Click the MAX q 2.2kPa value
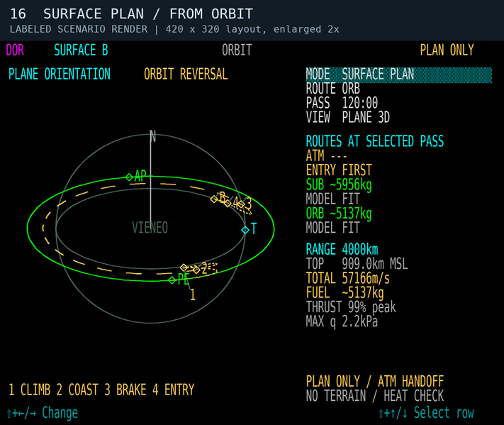The image size is (504, 425). click(x=342, y=321)
